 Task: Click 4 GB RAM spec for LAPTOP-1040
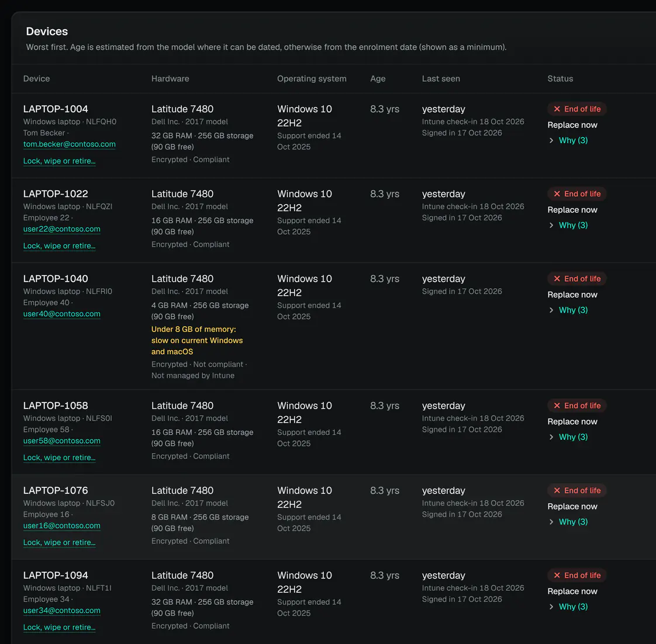click(170, 306)
